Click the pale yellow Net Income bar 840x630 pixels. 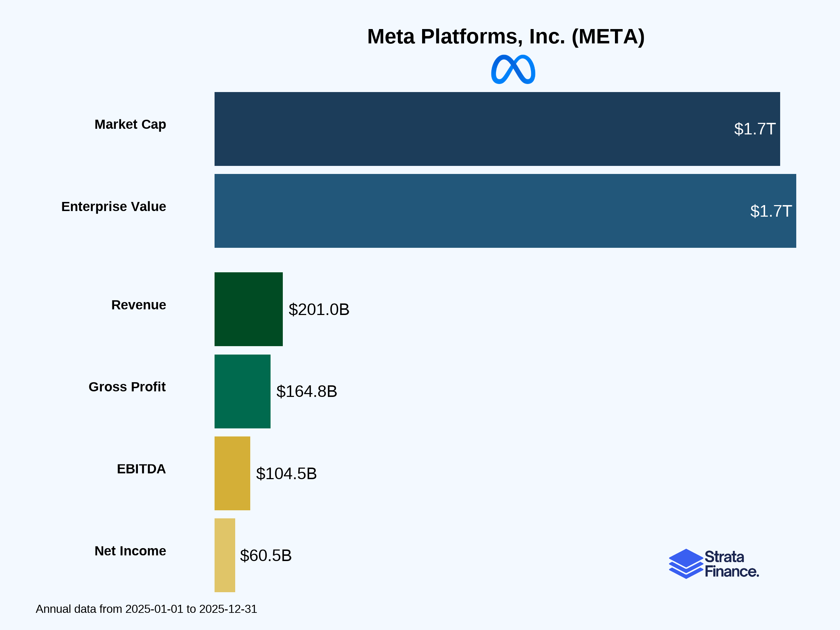pos(225,555)
